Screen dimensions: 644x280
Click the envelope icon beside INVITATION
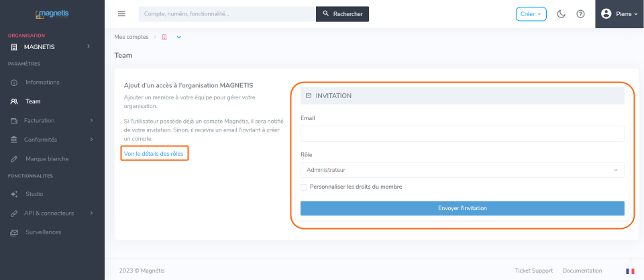click(x=309, y=96)
